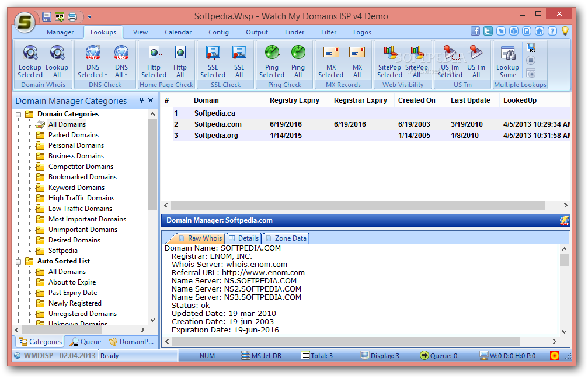Close the Domain Manager Categories panel
588x378 pixels.
click(151, 100)
